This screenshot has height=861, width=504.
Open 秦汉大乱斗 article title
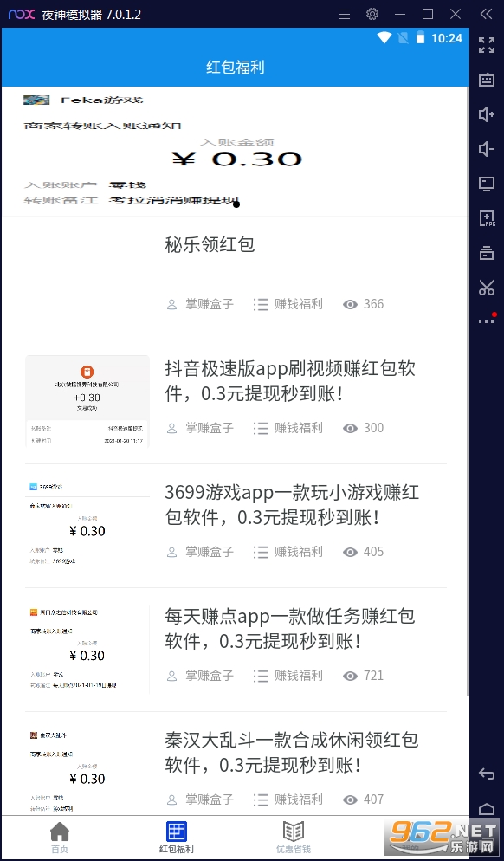click(292, 752)
